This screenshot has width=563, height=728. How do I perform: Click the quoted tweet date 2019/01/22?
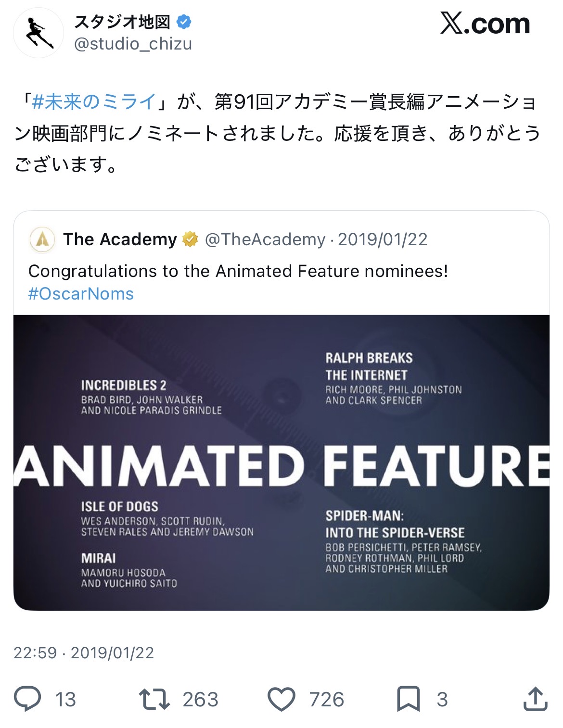pos(383,239)
